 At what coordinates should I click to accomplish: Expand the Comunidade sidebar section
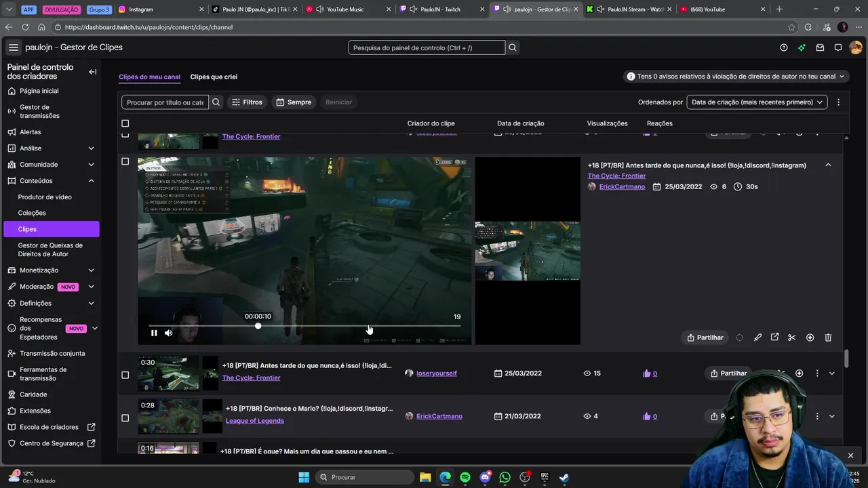pyautogui.click(x=91, y=165)
